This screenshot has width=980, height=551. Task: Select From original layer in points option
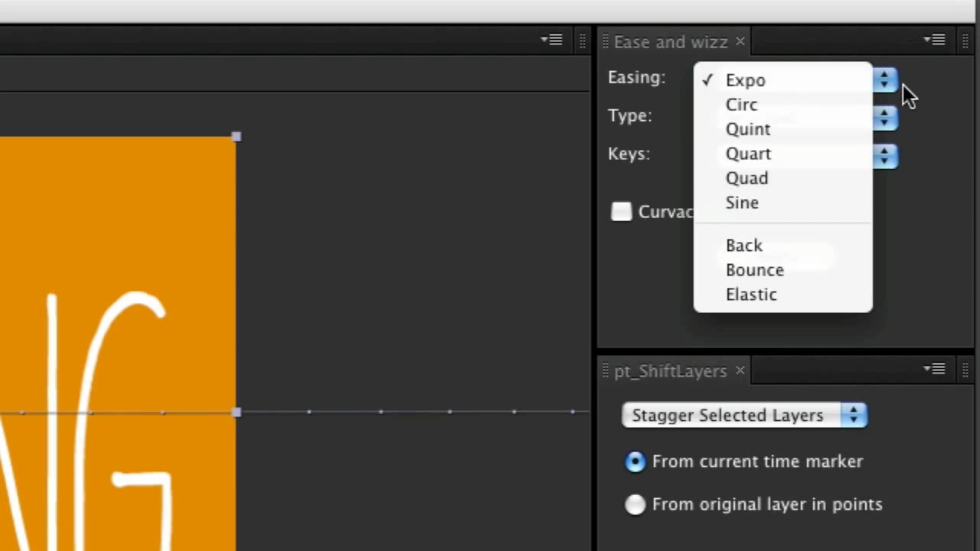coord(635,504)
